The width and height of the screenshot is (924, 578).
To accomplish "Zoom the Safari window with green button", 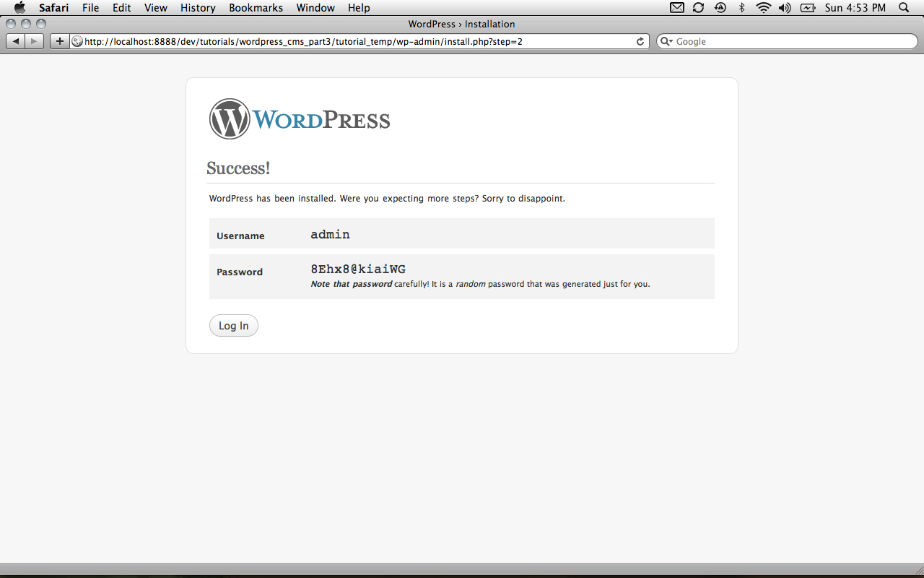I will coord(41,24).
